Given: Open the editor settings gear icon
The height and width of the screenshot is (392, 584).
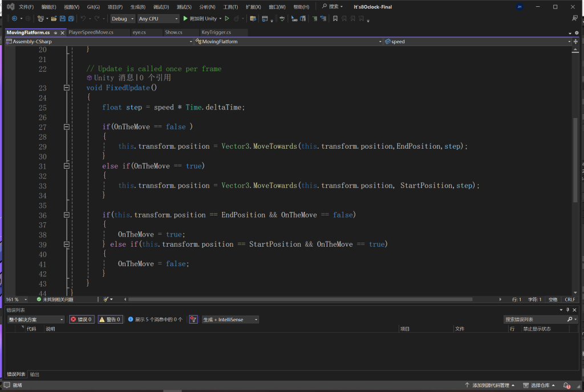Looking at the screenshot, I should [577, 32].
